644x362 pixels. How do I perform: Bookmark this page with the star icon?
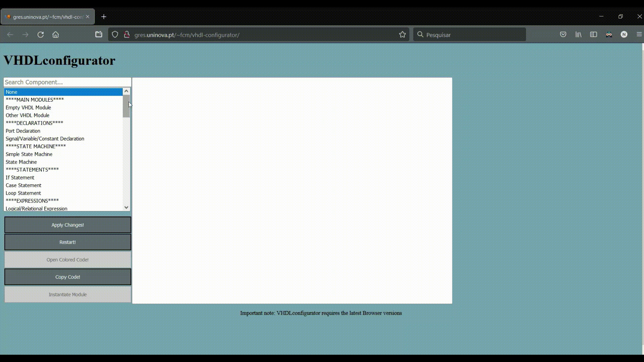(402, 35)
